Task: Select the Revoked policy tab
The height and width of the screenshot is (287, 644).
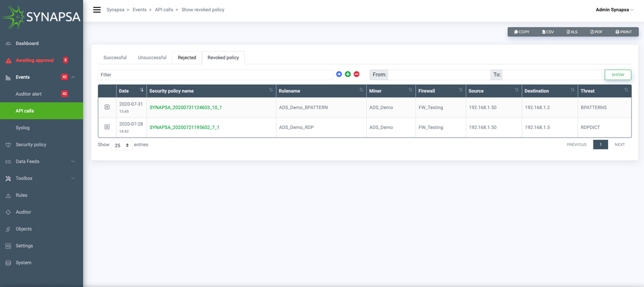Action: click(x=223, y=58)
